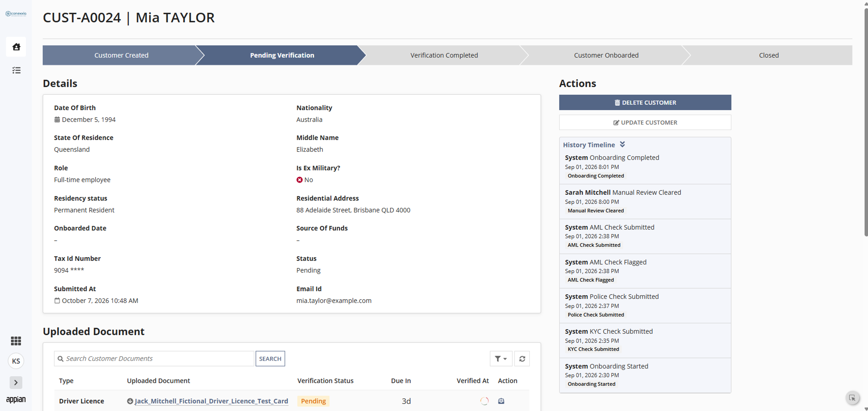The width and height of the screenshot is (868, 411).
Task: Click the calendar icon beside Date Of Birth
Action: tap(57, 119)
